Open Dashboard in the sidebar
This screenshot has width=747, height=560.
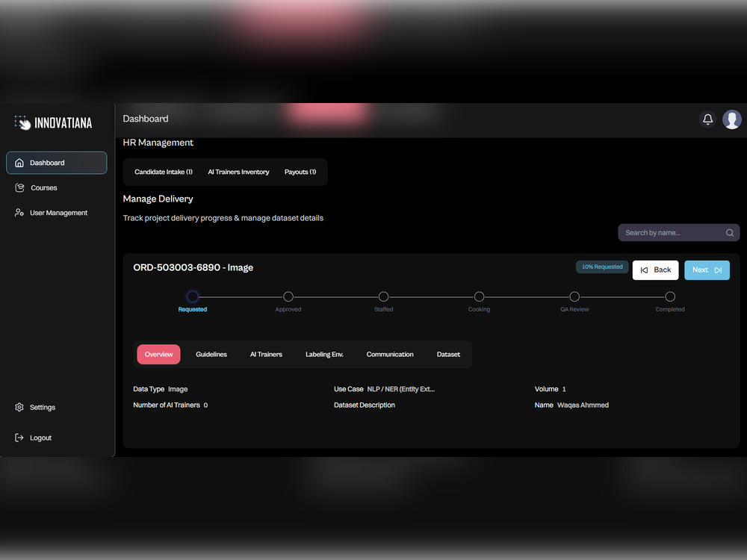point(56,163)
